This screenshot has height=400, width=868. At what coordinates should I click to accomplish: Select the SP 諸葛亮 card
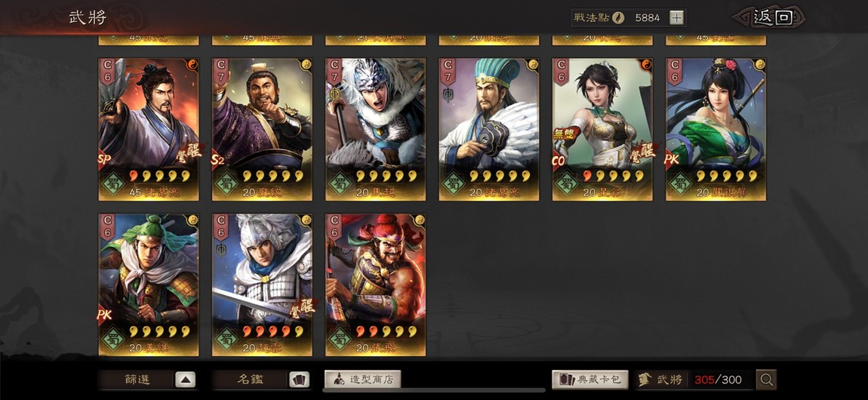[x=149, y=130]
